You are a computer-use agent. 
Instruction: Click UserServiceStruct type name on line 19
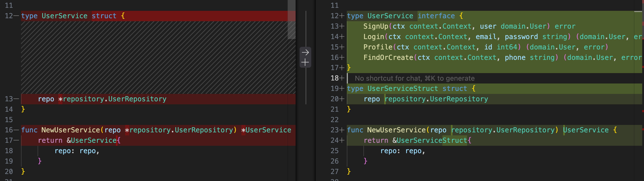tap(403, 89)
